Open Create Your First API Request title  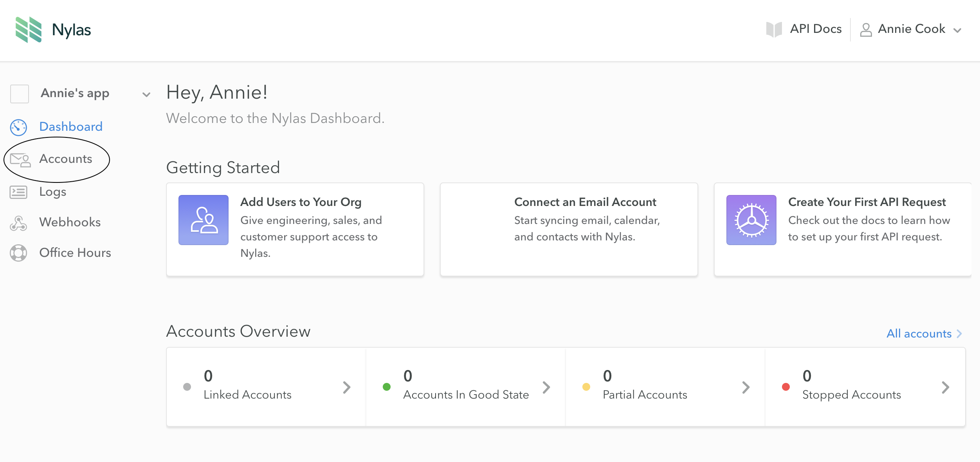pyautogui.click(x=867, y=202)
